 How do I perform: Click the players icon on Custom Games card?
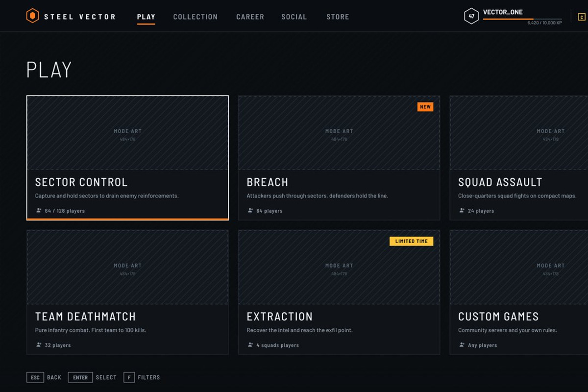tap(462, 345)
